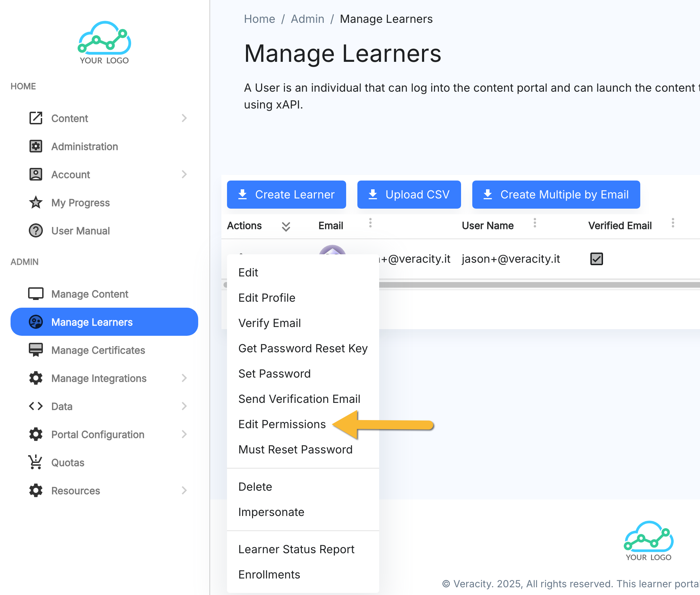The height and width of the screenshot is (595, 700).
Task: Open the Email column options dots
Action: [x=370, y=223]
